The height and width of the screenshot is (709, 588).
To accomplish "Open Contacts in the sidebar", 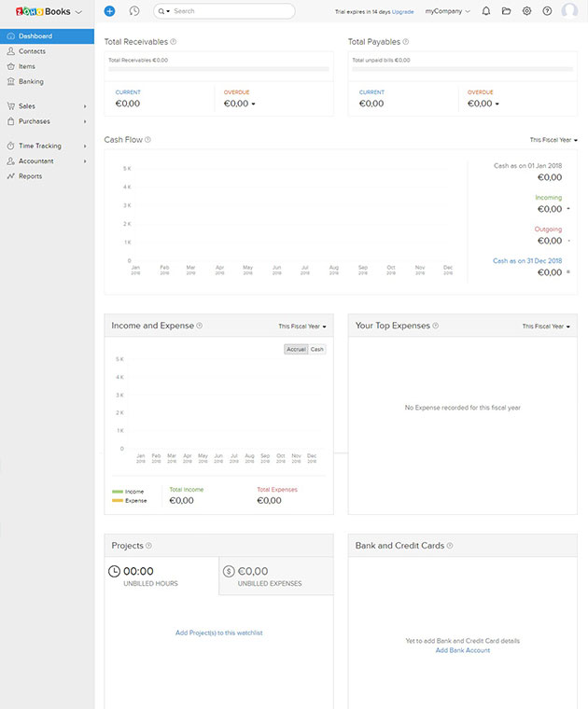I will click(x=32, y=51).
